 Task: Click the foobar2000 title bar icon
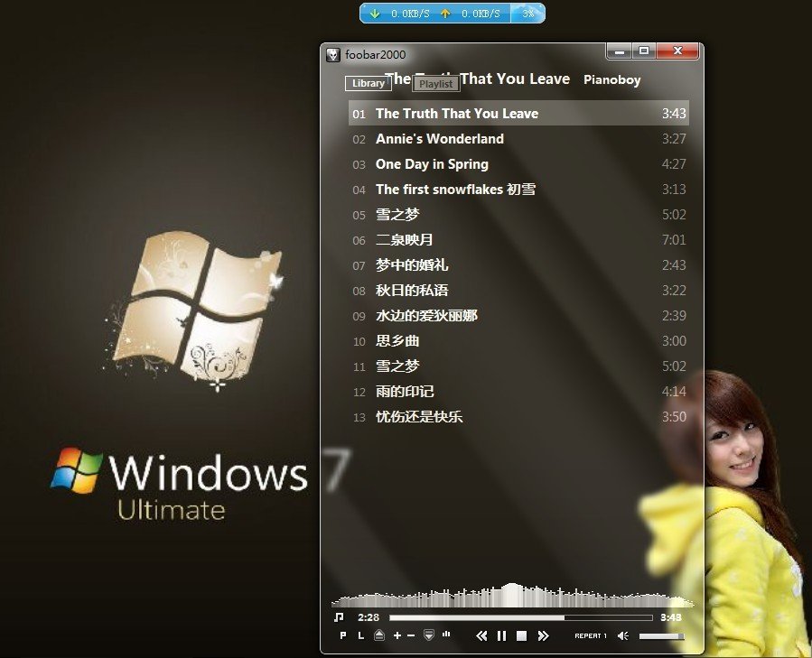point(335,54)
